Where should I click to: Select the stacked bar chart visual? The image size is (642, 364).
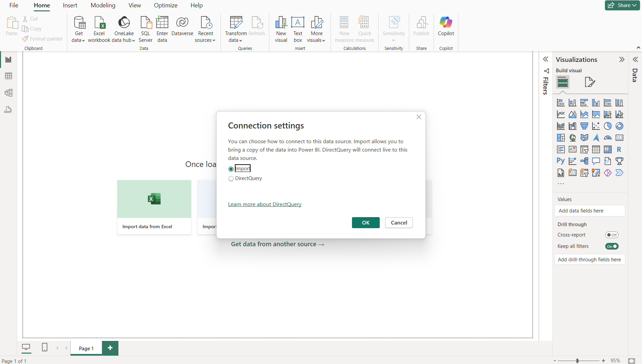pyautogui.click(x=561, y=103)
